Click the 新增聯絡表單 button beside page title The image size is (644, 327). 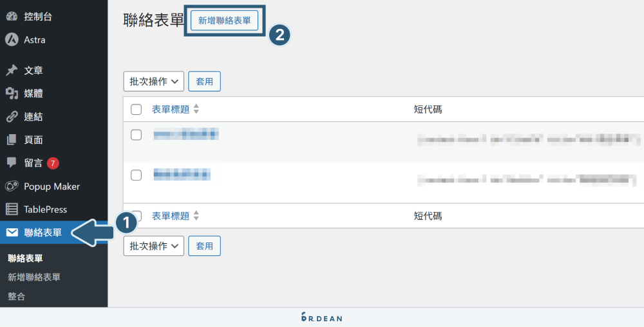224,21
